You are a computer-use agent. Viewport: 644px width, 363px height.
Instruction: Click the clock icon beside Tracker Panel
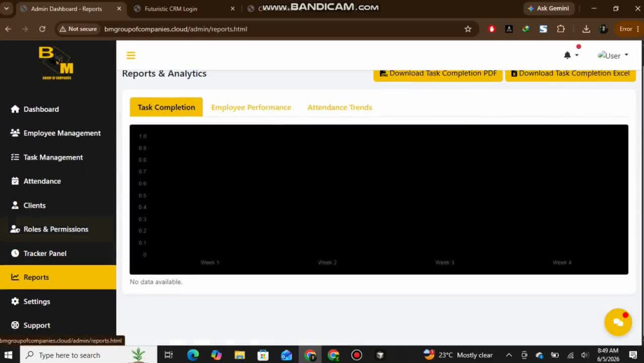[x=15, y=253]
